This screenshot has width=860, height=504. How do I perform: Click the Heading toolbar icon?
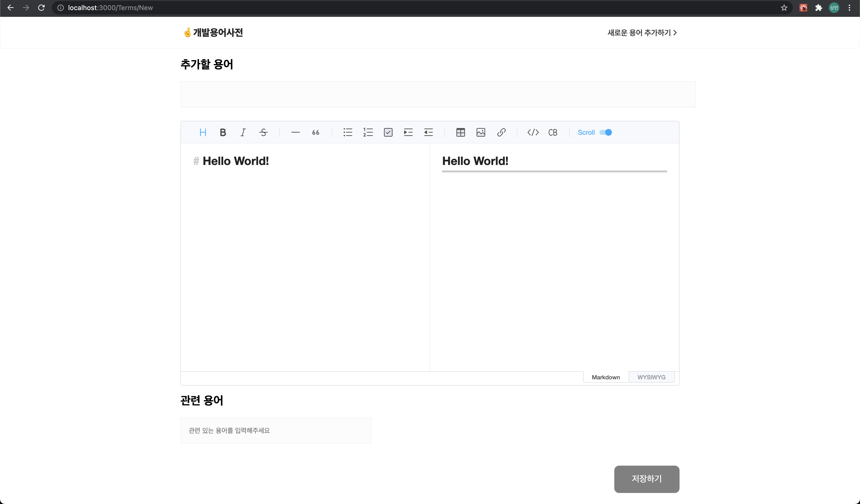click(203, 132)
